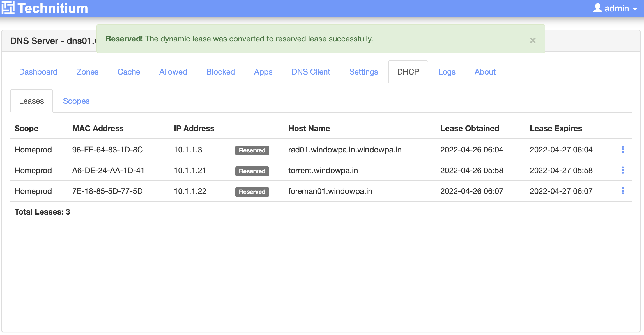The image size is (644, 335).
Task: Open the About tab
Action: point(485,72)
